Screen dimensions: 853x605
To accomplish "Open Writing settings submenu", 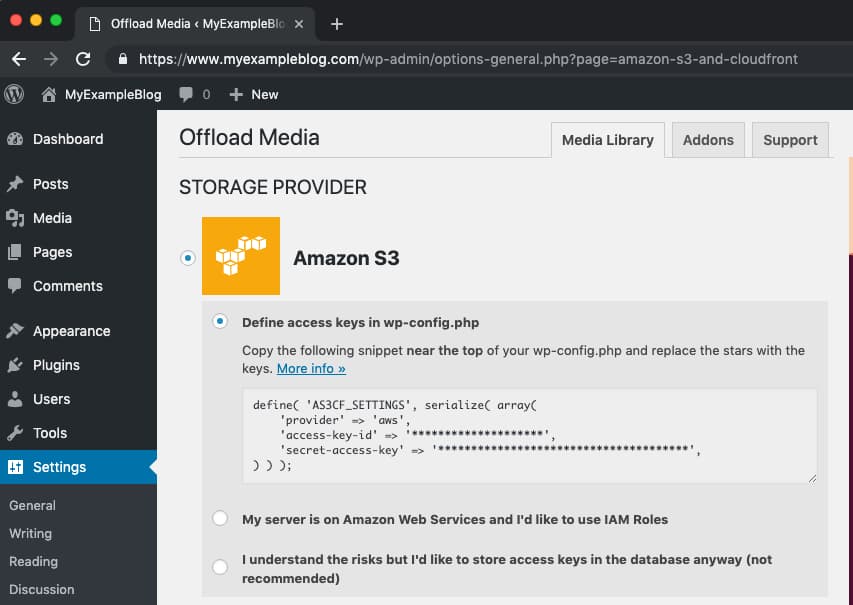I will click(30, 534).
